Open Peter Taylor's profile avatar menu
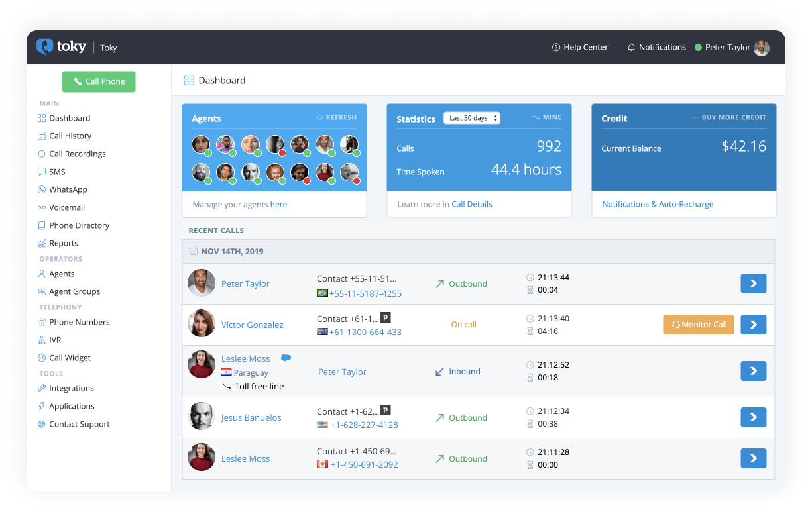The height and width of the screenshot is (514, 812). coord(762,48)
